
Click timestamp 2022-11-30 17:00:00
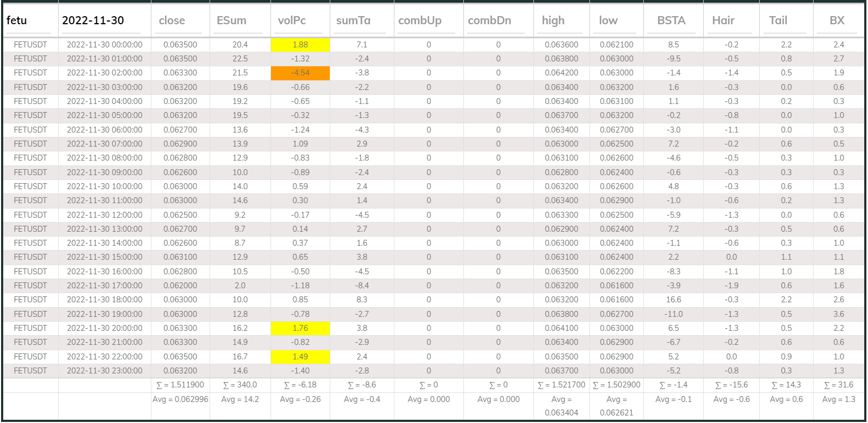pos(105,286)
